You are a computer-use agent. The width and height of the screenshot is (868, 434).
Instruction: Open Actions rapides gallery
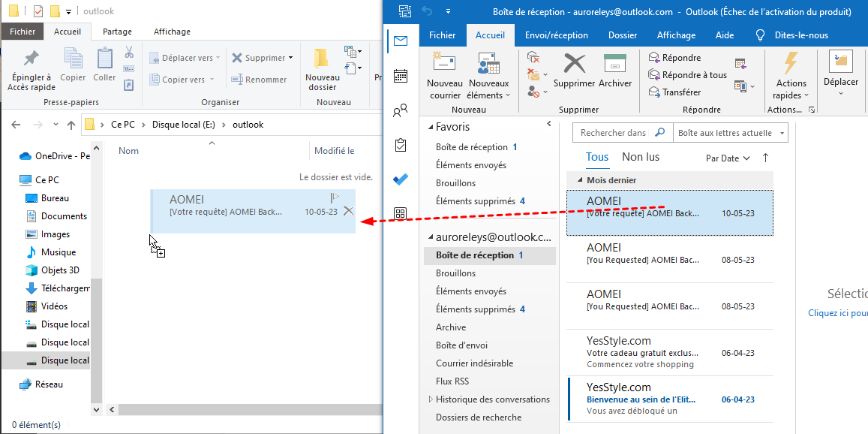(x=791, y=77)
